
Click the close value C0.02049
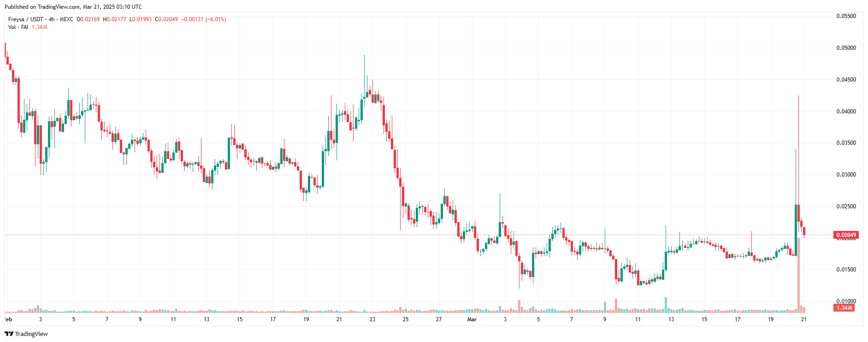(x=166, y=19)
